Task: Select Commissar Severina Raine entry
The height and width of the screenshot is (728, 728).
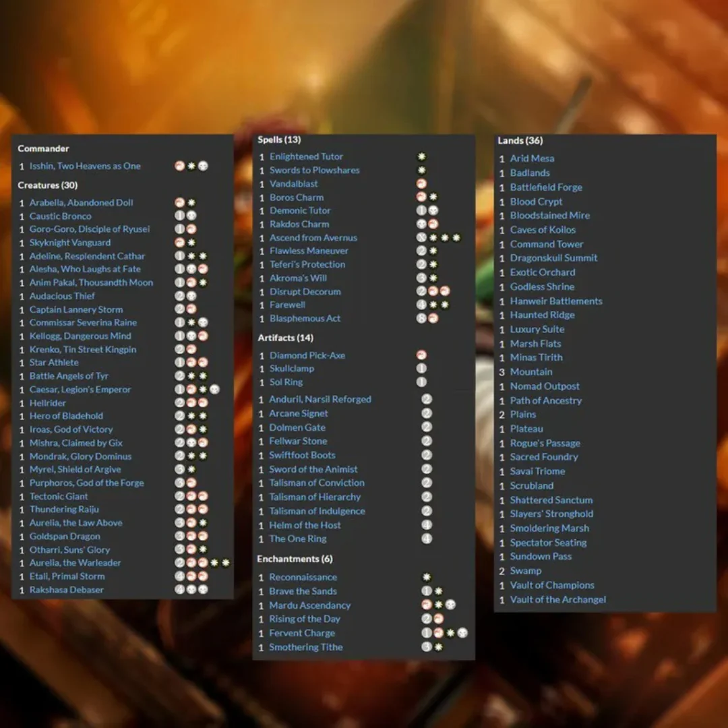Action: (x=83, y=322)
